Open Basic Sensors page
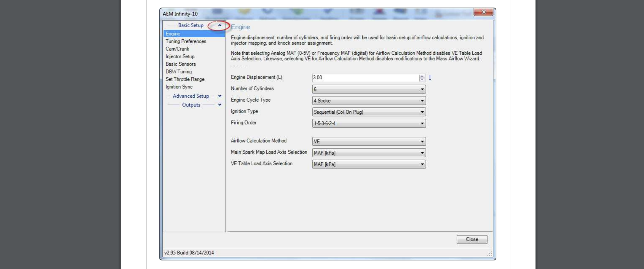 coord(181,64)
